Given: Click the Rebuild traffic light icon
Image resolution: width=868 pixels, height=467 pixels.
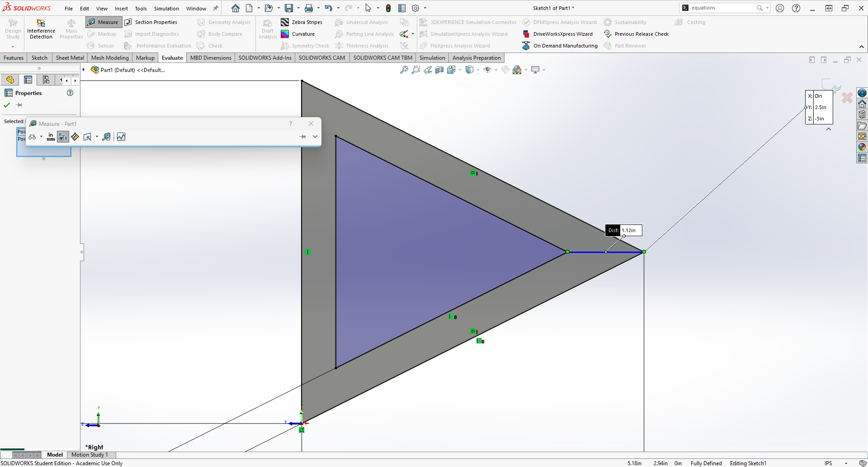Looking at the screenshot, I should [x=388, y=8].
